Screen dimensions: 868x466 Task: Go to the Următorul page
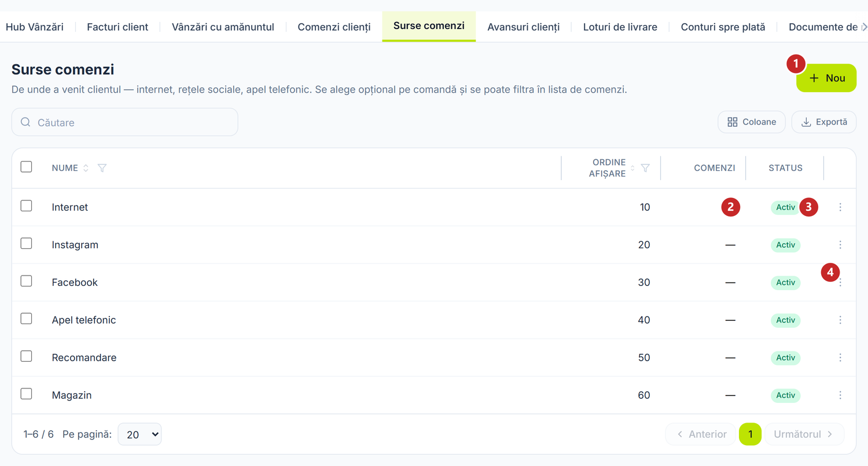click(804, 434)
